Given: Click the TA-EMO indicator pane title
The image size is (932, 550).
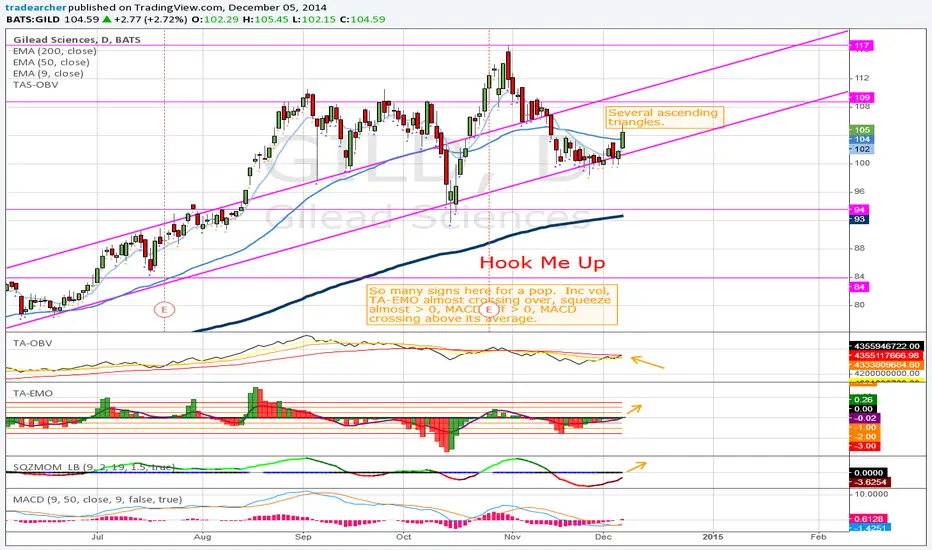Looking at the screenshot, I should 33,394.
